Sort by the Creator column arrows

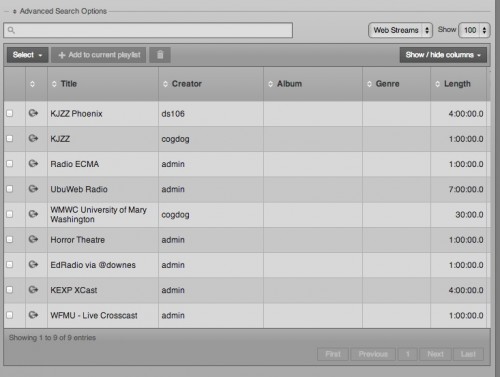(x=165, y=84)
